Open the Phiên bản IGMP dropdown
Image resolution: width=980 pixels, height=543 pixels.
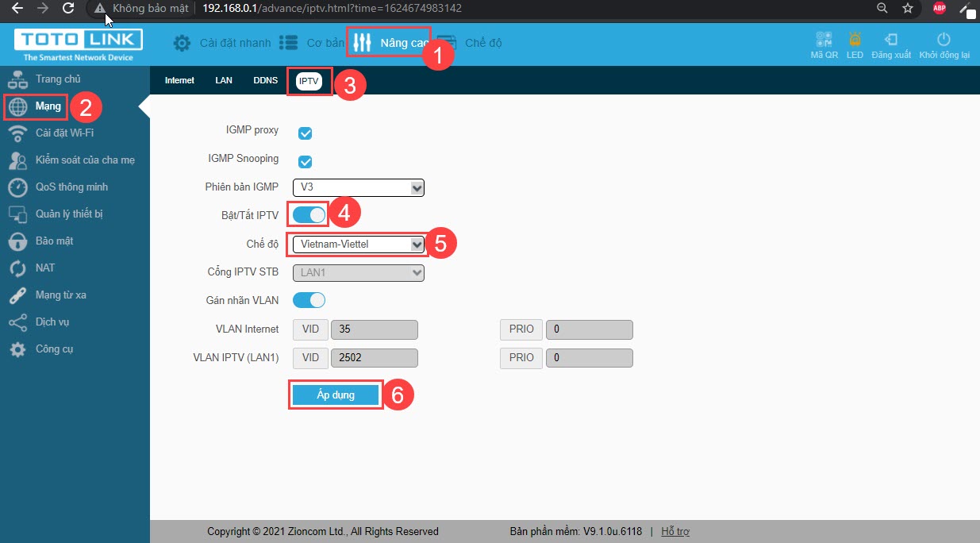point(359,187)
